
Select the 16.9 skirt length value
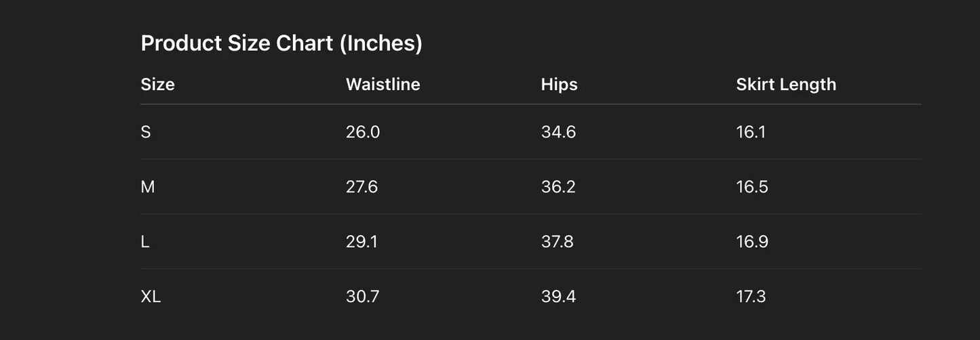[752, 242]
